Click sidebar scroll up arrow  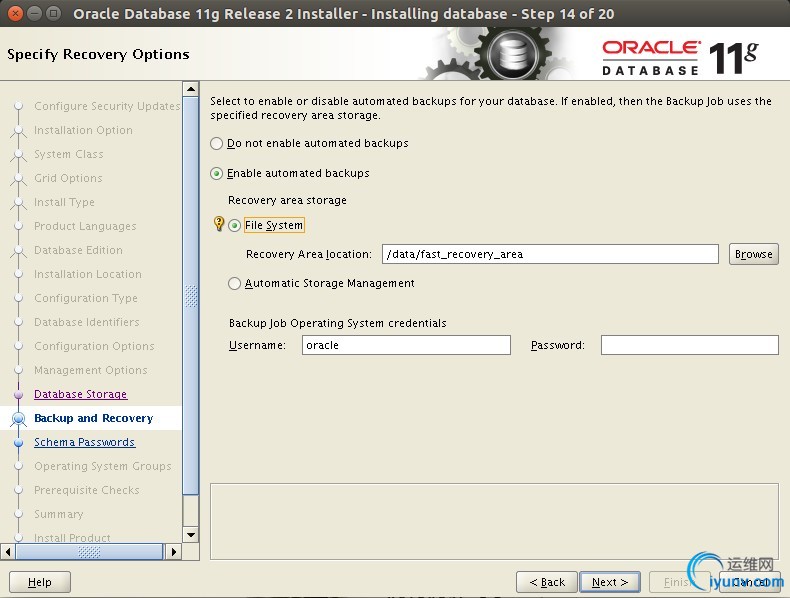191,89
